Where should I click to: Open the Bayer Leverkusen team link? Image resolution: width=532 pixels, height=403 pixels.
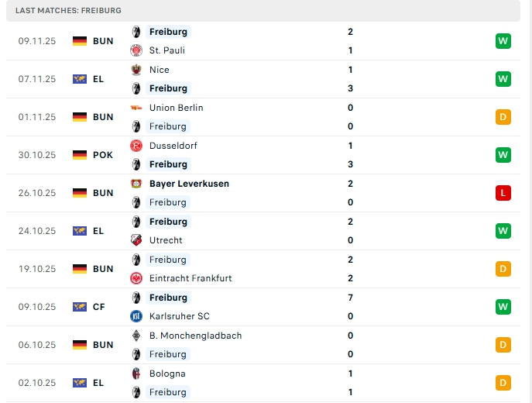coord(189,184)
